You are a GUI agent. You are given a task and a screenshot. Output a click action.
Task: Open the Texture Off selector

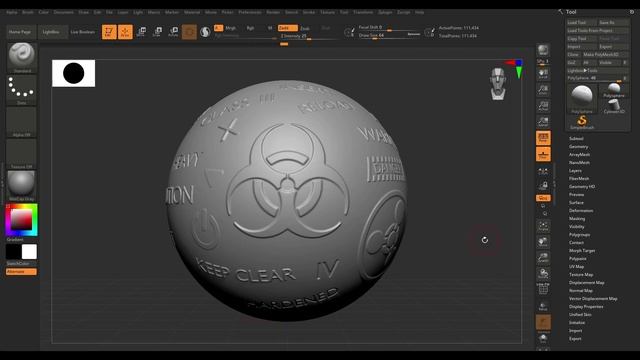point(22,154)
